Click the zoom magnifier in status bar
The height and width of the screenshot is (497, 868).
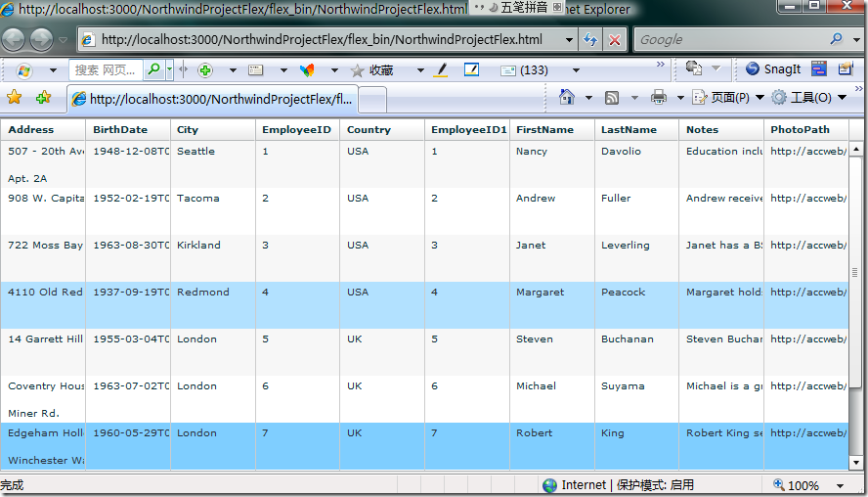click(779, 484)
